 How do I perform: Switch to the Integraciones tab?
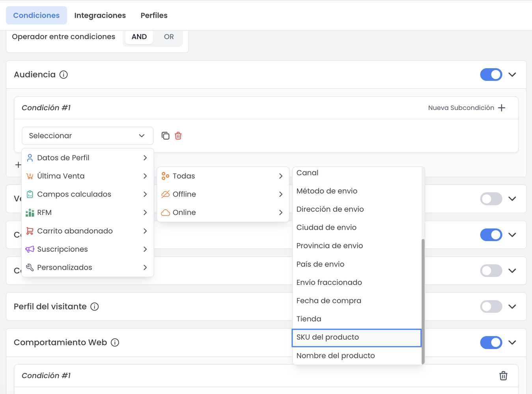[x=100, y=15]
